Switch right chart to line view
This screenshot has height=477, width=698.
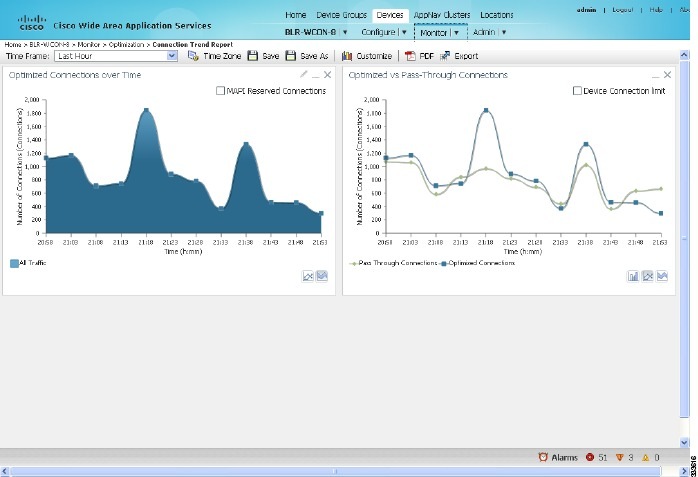[x=648, y=276]
